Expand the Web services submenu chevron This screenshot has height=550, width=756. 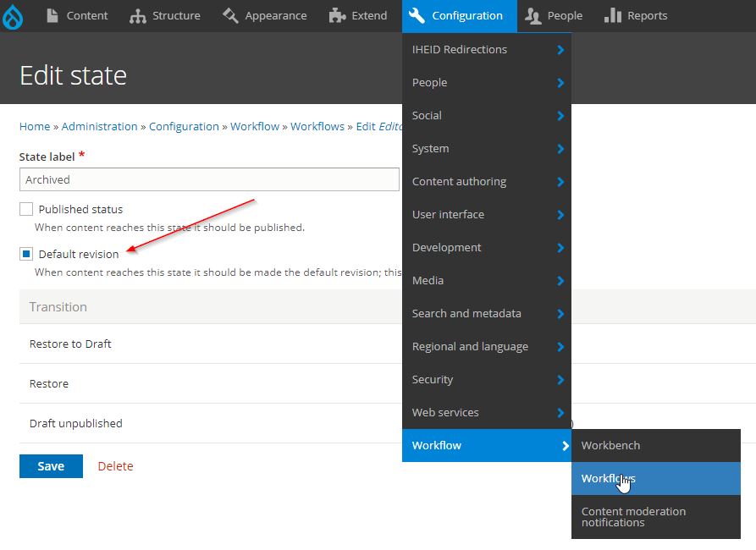560,413
